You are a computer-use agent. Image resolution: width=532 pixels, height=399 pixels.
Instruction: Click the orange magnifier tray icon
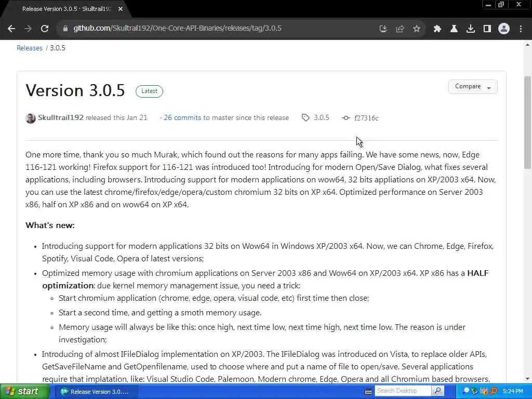point(494,391)
